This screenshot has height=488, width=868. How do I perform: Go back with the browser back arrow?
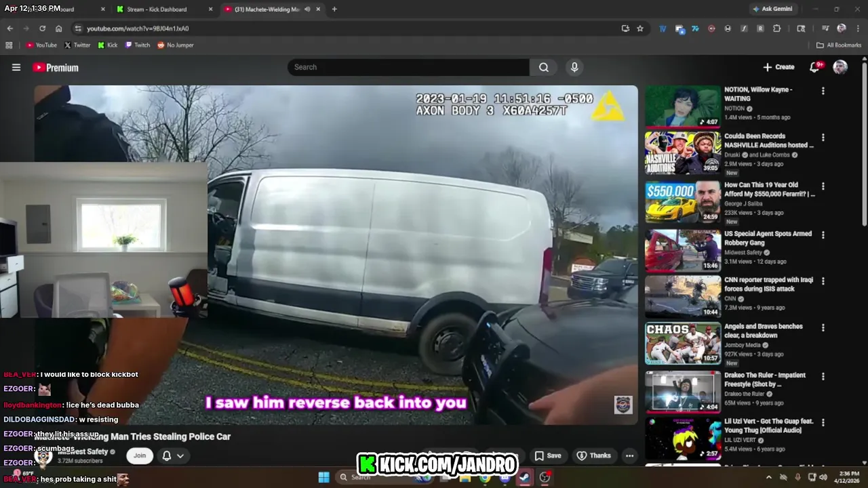coord(9,28)
